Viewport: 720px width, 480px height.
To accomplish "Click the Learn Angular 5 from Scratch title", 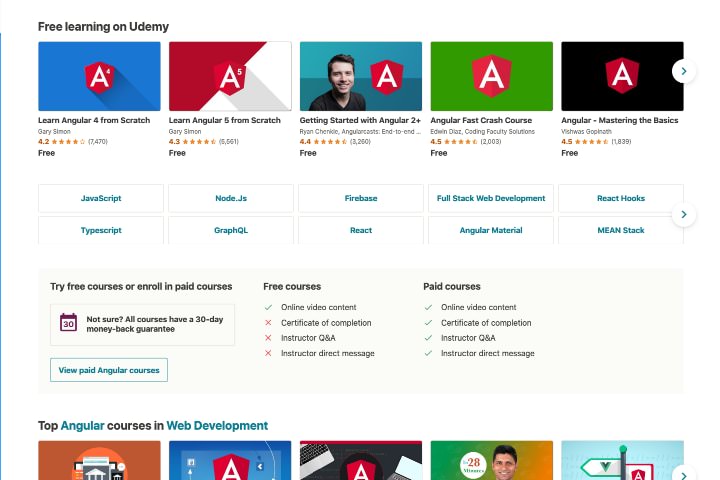I will click(225, 120).
